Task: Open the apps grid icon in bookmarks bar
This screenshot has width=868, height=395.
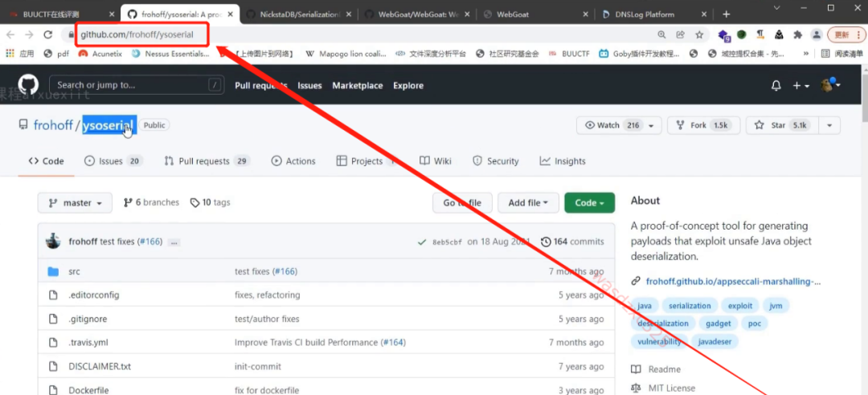Action: click(10, 54)
